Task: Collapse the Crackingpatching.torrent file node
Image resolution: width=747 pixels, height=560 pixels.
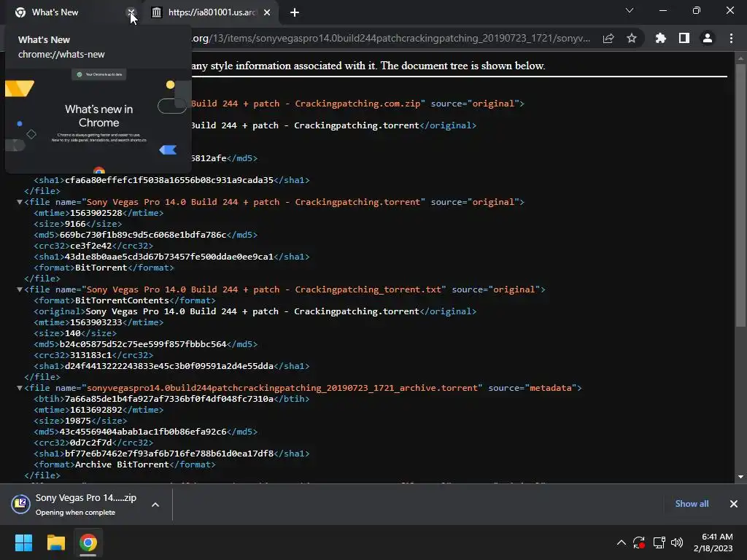Action: pyautogui.click(x=20, y=202)
